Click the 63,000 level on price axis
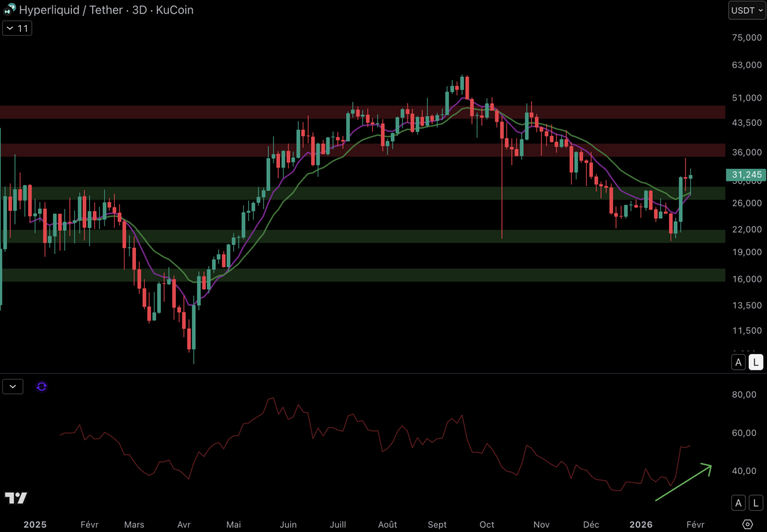This screenshot has height=532, width=767. [x=746, y=65]
